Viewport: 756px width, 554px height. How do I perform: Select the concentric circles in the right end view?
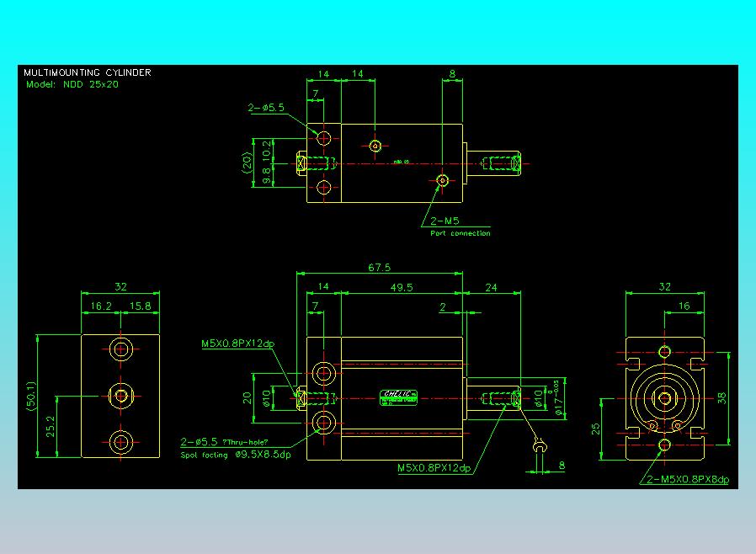click(x=665, y=397)
